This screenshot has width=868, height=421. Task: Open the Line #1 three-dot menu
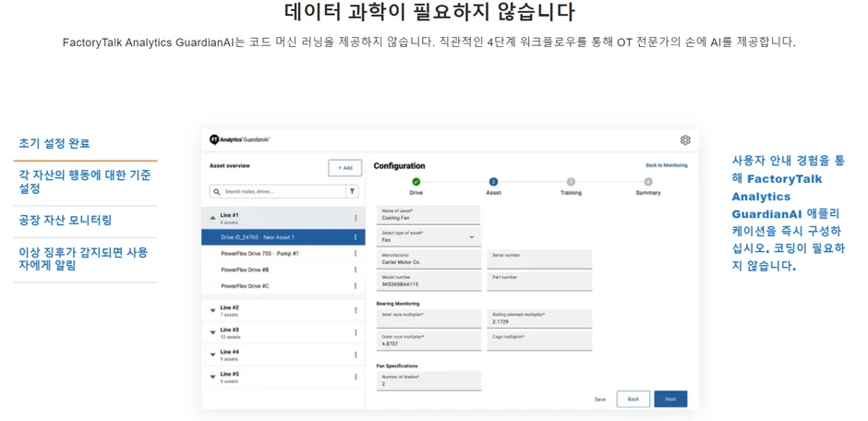click(x=356, y=218)
